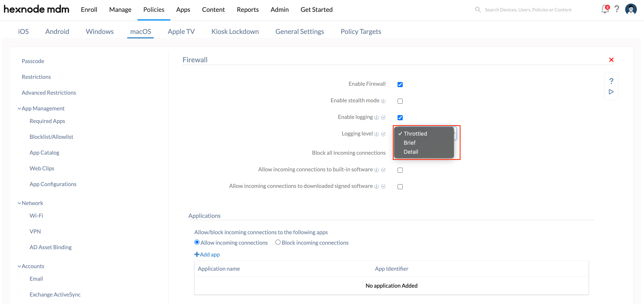
Task: Click the Add app link
Action: (x=207, y=254)
